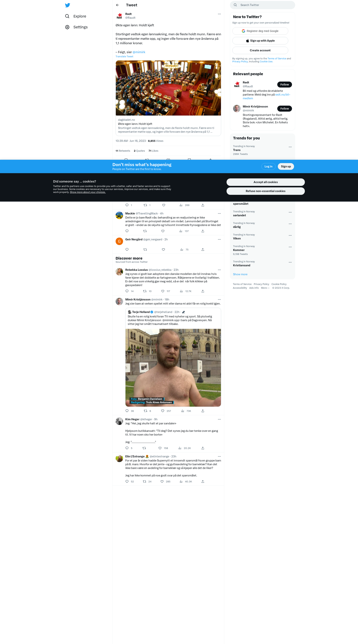View the 2 Quotes list

point(139,151)
